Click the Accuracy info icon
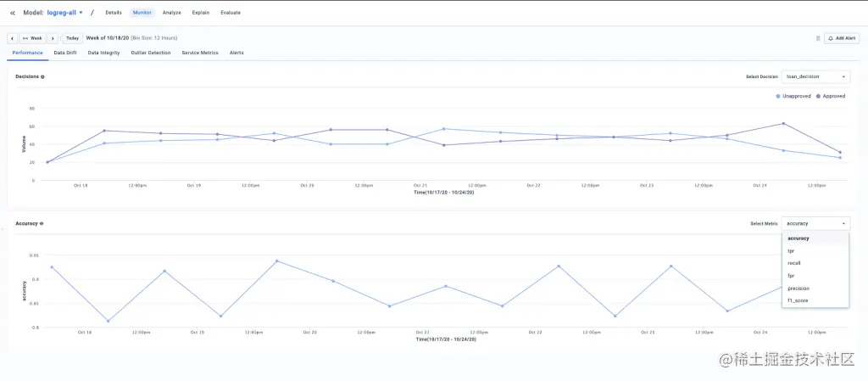This screenshot has height=381, width=868. pos(42,223)
